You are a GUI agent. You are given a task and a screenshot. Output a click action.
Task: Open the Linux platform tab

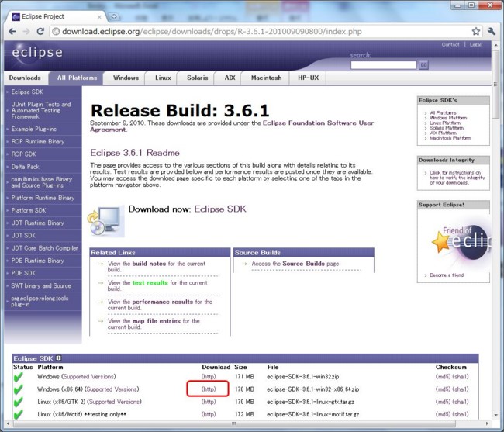coord(163,78)
